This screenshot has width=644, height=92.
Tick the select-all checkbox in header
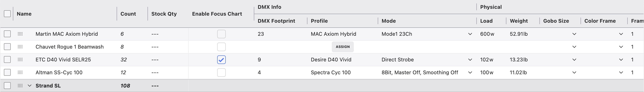tap(7, 14)
